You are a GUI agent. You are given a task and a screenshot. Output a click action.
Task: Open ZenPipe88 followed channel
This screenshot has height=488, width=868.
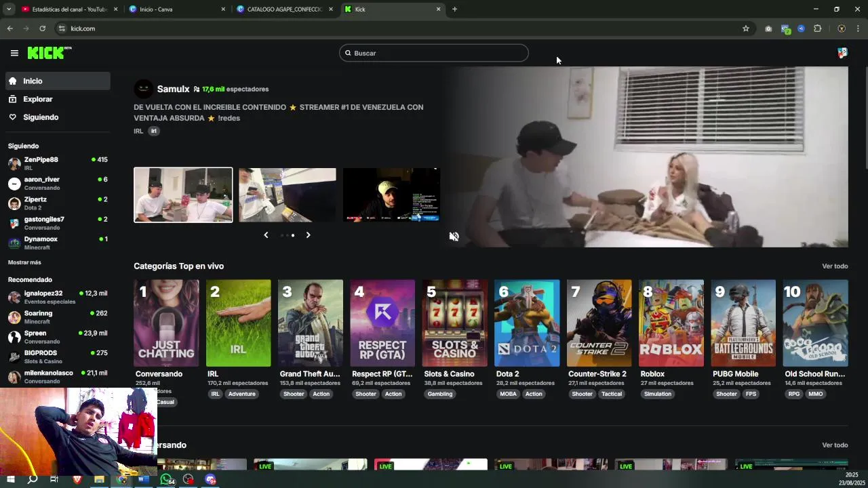(x=58, y=163)
